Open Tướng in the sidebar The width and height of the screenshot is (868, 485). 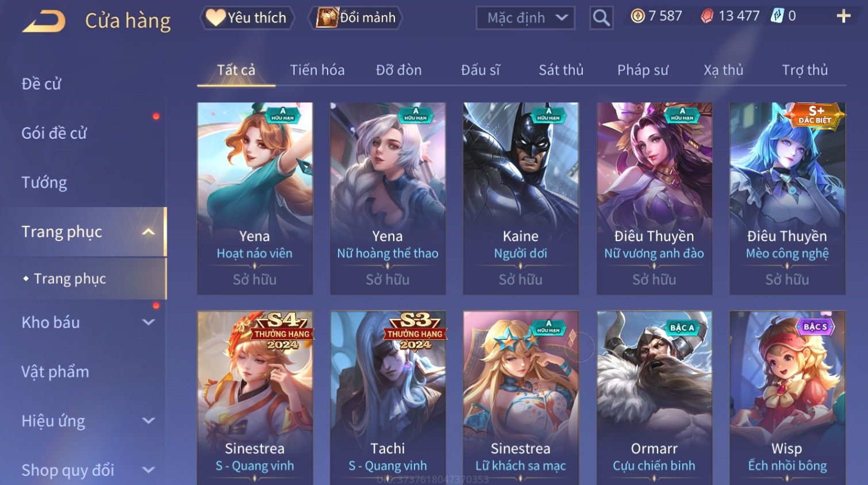(x=44, y=183)
